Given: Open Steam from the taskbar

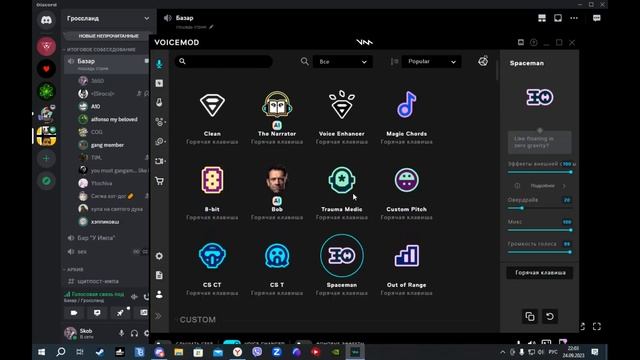Looking at the screenshot, I should click(100, 352).
